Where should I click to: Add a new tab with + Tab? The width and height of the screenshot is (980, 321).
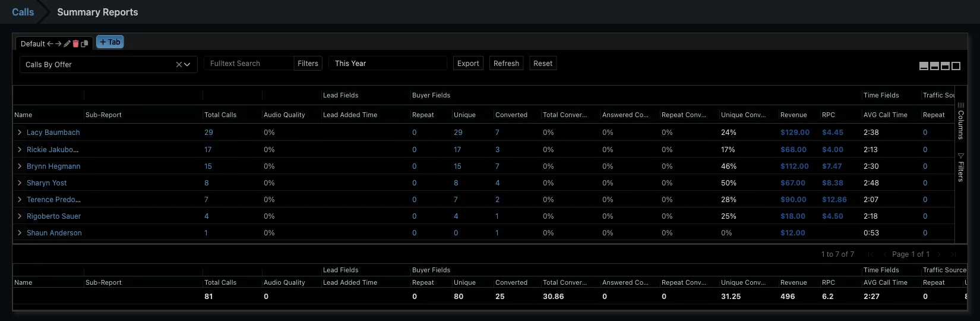(x=110, y=42)
